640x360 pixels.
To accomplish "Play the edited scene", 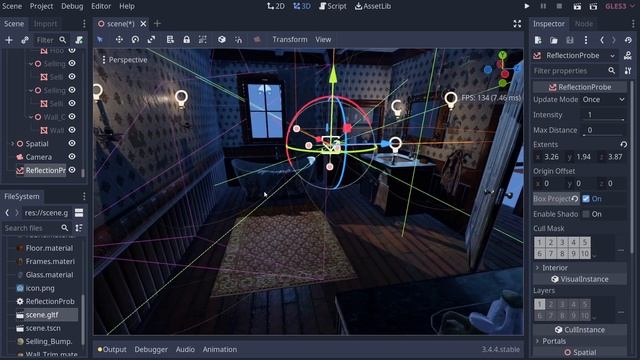I will tap(577, 6).
